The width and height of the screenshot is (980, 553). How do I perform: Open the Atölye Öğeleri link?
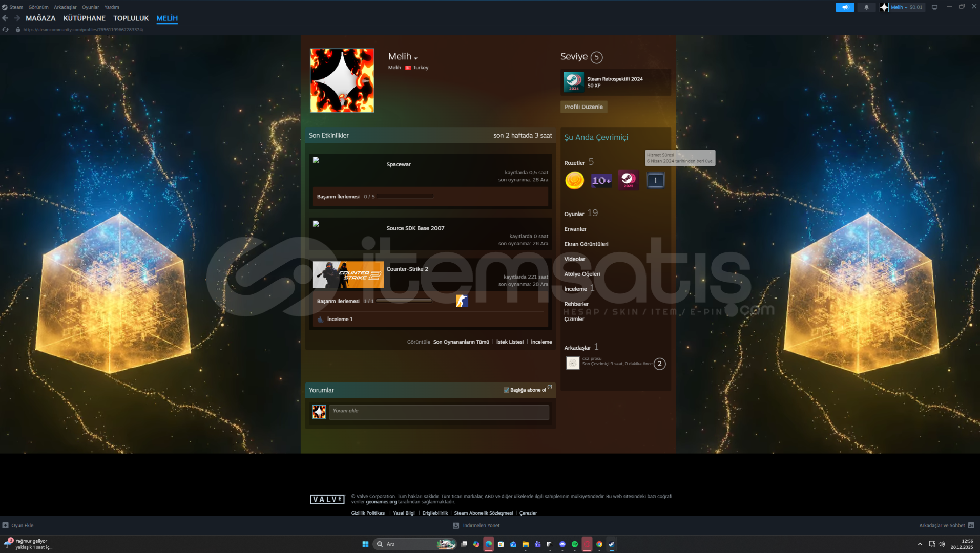pyautogui.click(x=582, y=274)
